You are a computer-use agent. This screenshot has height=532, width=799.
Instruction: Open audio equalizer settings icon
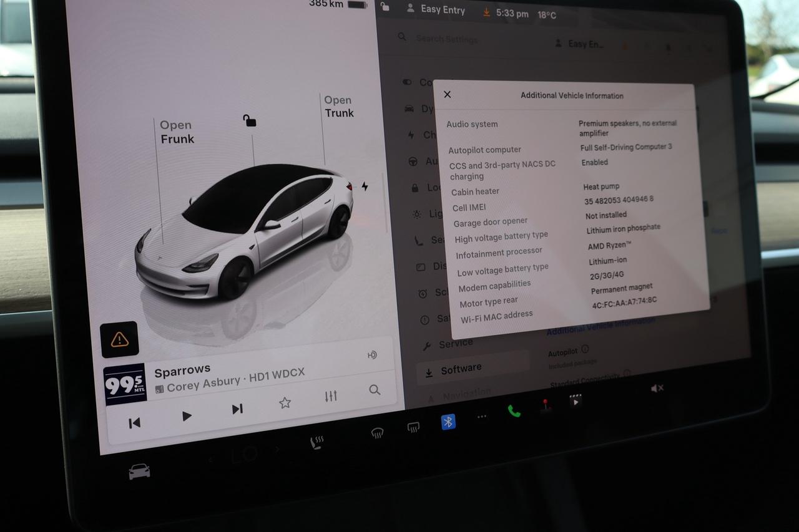coord(331,396)
